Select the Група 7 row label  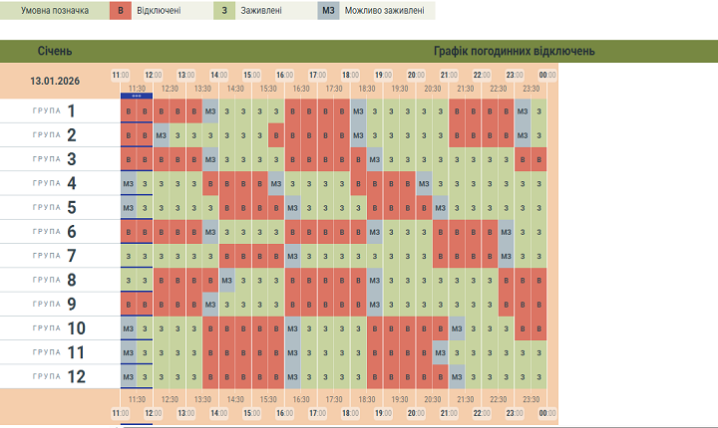tap(55, 255)
